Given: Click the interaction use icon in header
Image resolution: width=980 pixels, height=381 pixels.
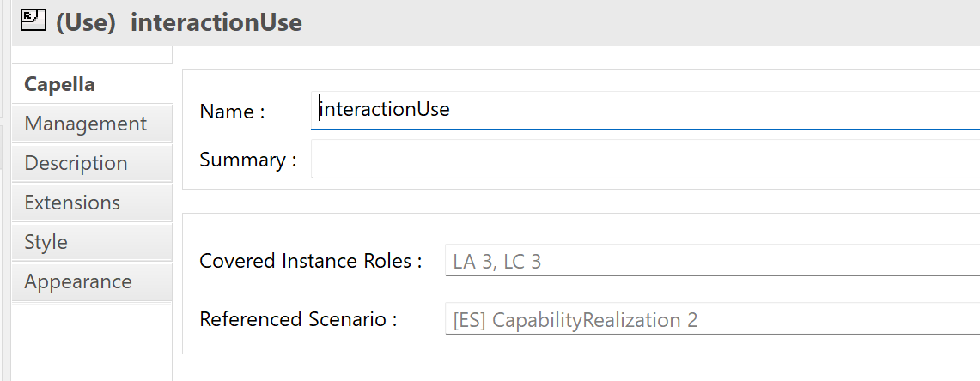Looking at the screenshot, I should click(33, 21).
